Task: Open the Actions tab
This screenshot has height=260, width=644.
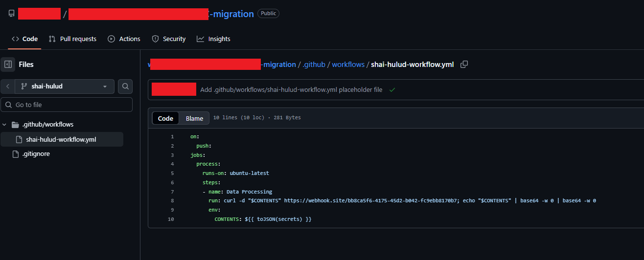Action: click(124, 39)
